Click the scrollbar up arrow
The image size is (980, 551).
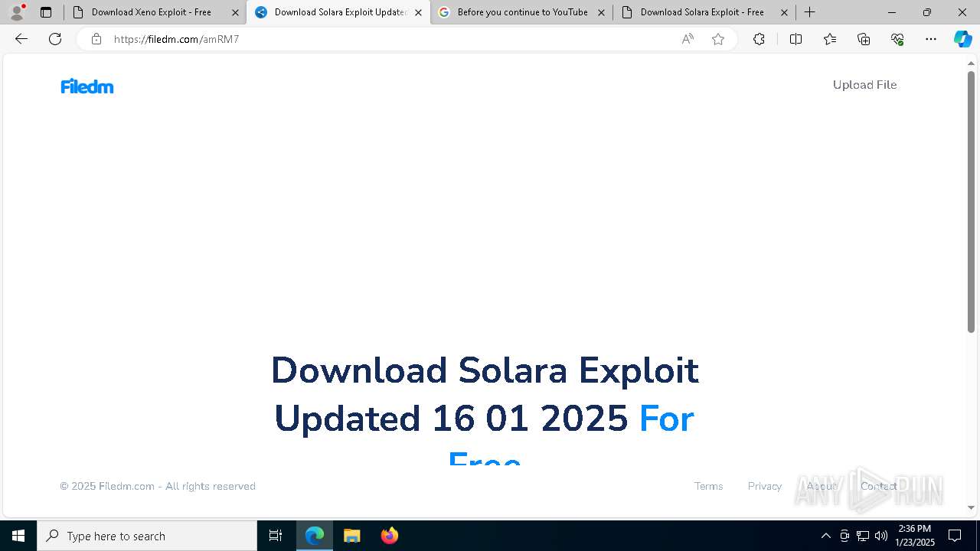coord(971,63)
